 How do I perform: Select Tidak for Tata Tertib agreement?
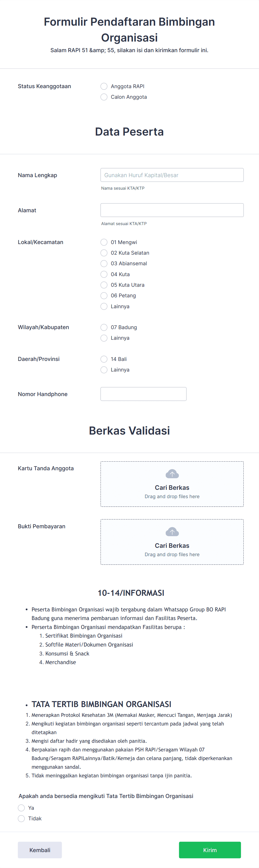[21, 818]
